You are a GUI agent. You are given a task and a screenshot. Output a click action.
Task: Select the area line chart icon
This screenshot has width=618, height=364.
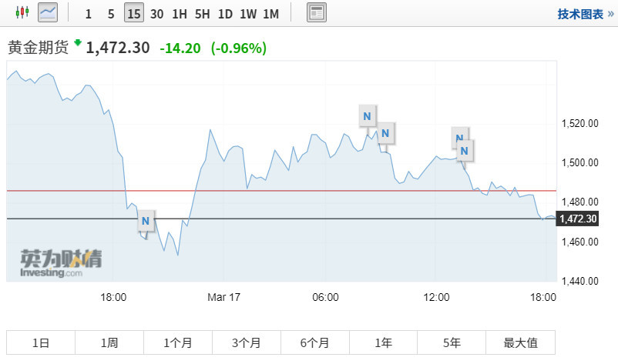[x=48, y=12]
